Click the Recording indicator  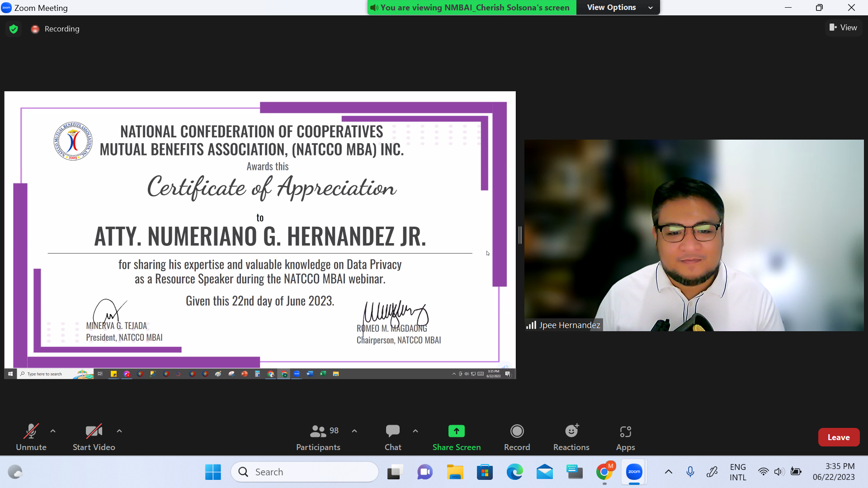(55, 29)
